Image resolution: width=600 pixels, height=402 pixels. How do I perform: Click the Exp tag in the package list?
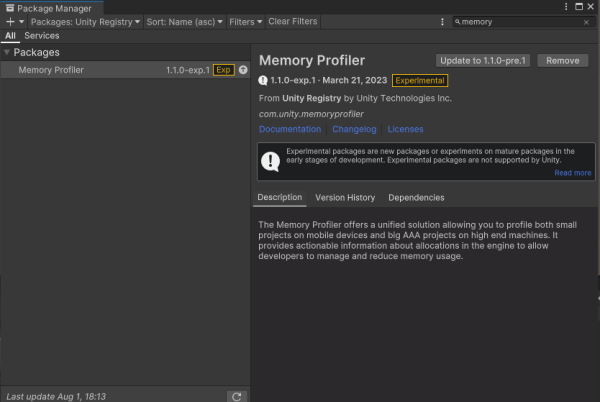[224, 70]
